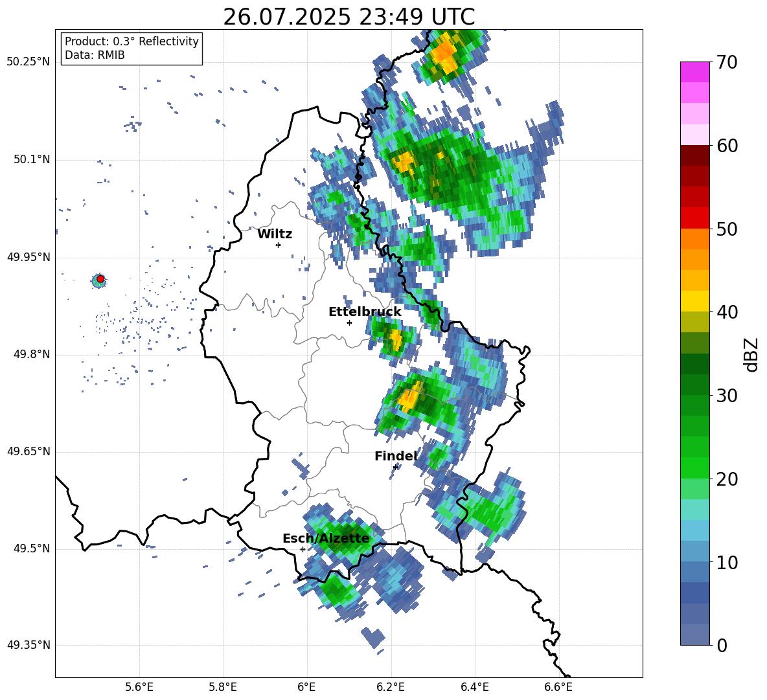This screenshot has height=700, width=767.
Task: Click the title 26.07.2025 23:49 UTC
Action: click(349, 17)
